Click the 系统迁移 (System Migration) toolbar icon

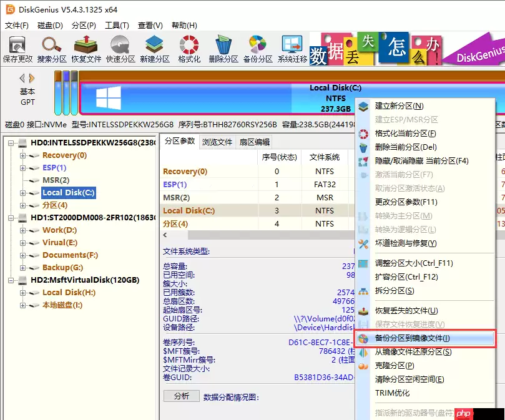point(292,49)
